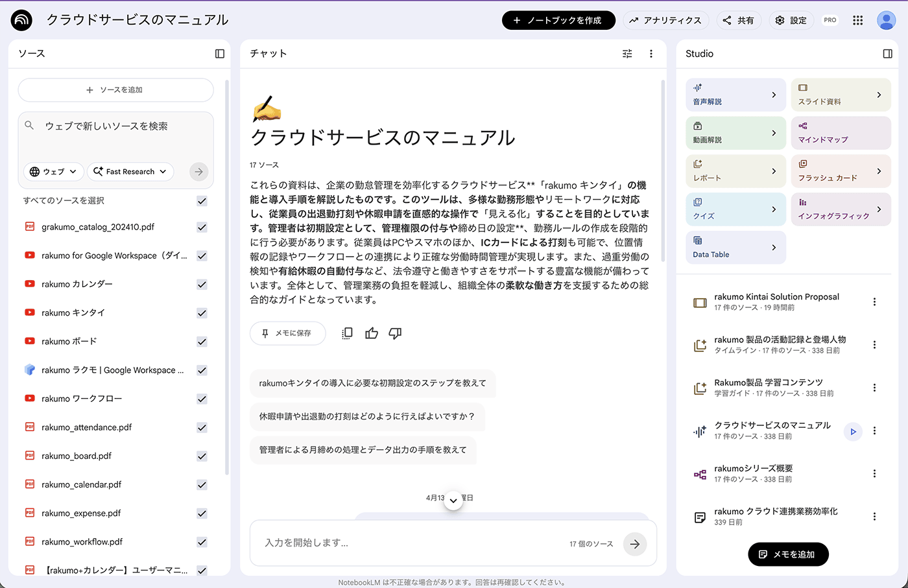Image resolution: width=908 pixels, height=588 pixels.
Task: Open rakumo Kintai Solution Proposal slides
Action: coord(776,302)
